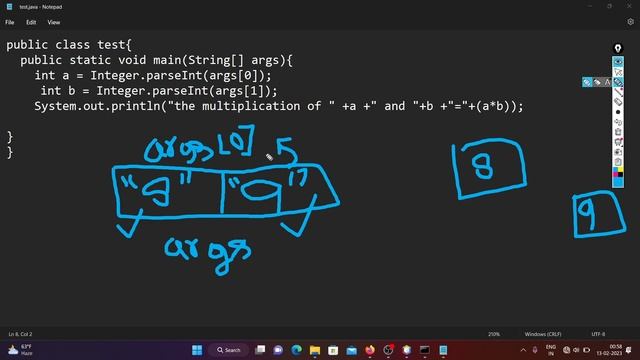The image size is (640, 360).
Task: Open the File menu in Notepad
Action: tap(10, 22)
